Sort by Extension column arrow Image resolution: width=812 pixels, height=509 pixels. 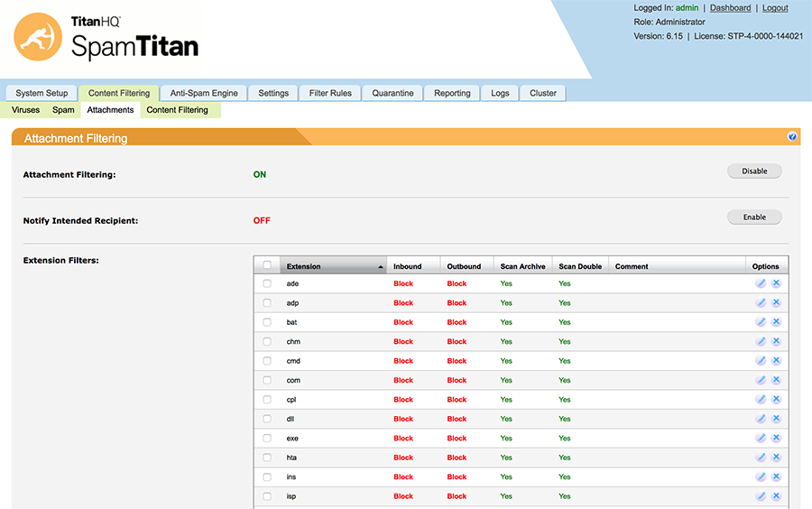[381, 266]
